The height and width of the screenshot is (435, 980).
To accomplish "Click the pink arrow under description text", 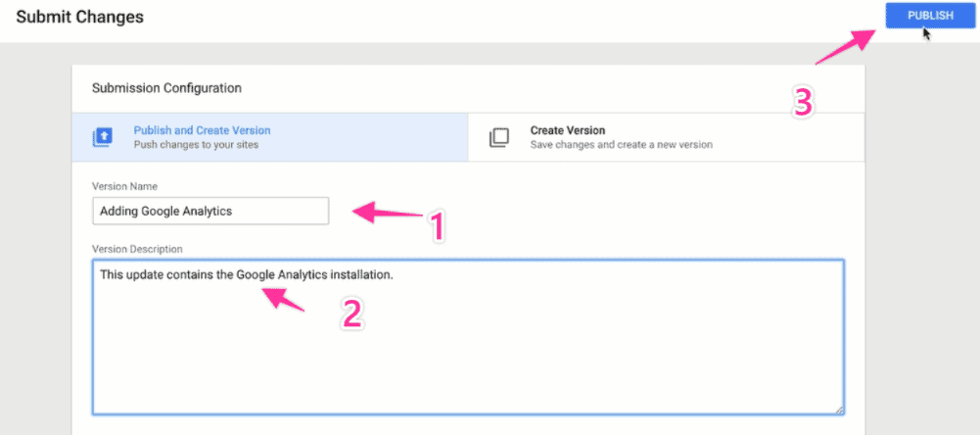I will pyautogui.click(x=283, y=299).
